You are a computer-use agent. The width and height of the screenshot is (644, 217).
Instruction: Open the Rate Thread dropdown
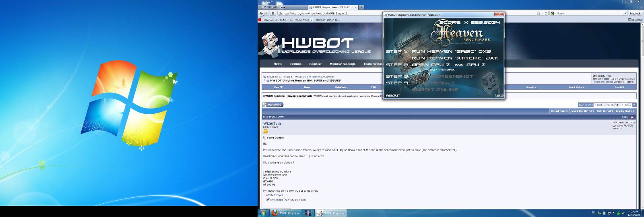coord(605,111)
